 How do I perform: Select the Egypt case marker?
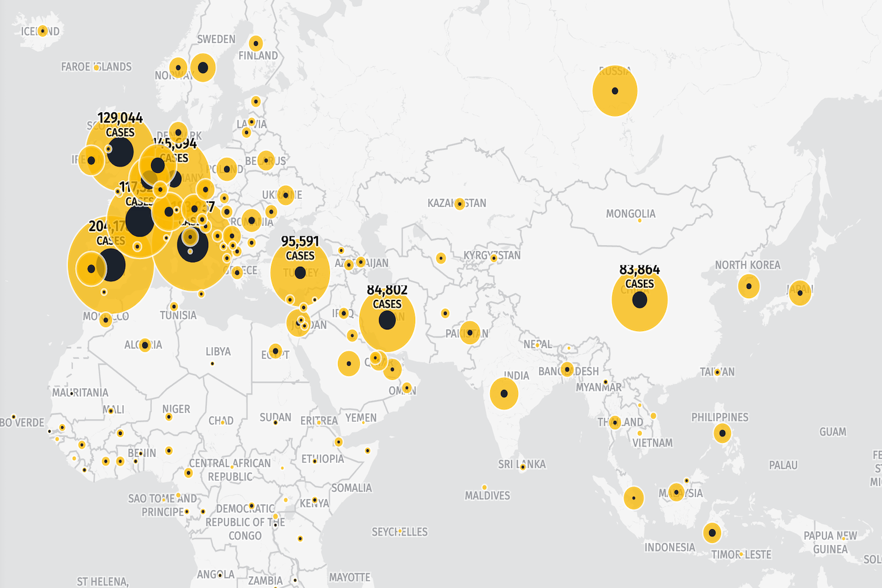[x=275, y=351]
